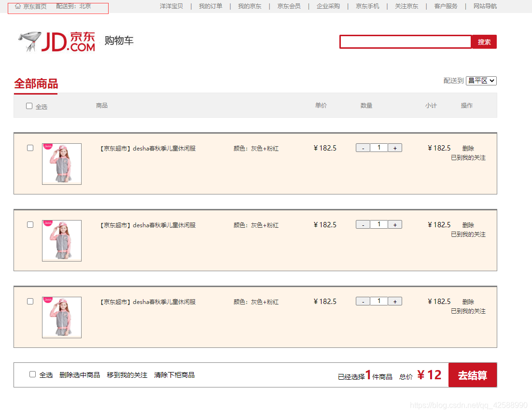The width and height of the screenshot is (532, 414).
Task: Click the 配送到：北京 text in the top bar
Action: click(x=74, y=6)
